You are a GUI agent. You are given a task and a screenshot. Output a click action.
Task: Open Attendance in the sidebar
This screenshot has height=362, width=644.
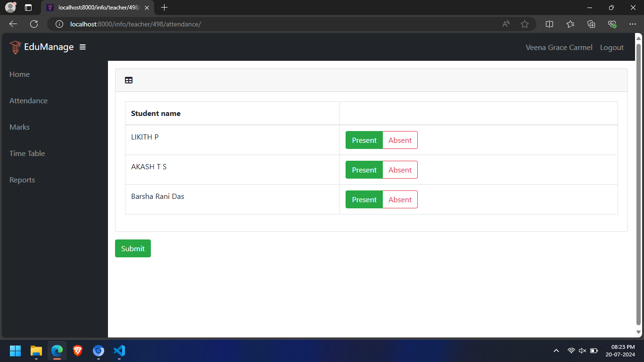point(28,101)
